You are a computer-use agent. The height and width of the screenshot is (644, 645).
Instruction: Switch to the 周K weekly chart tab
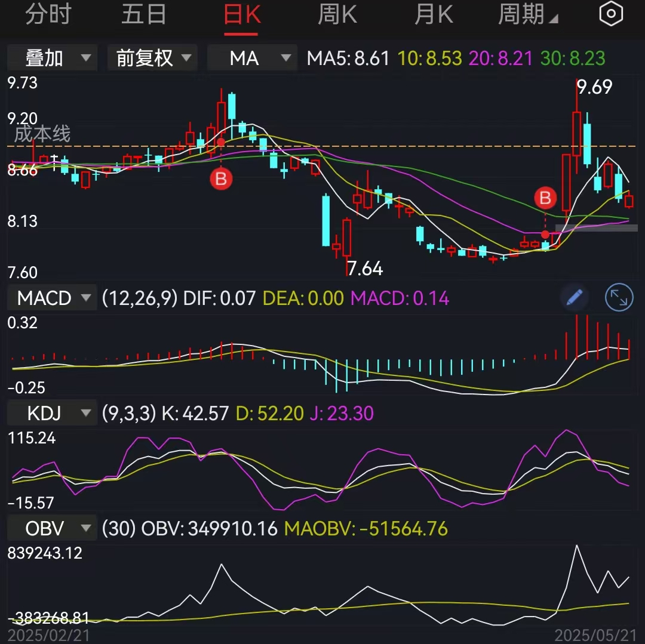point(337,15)
